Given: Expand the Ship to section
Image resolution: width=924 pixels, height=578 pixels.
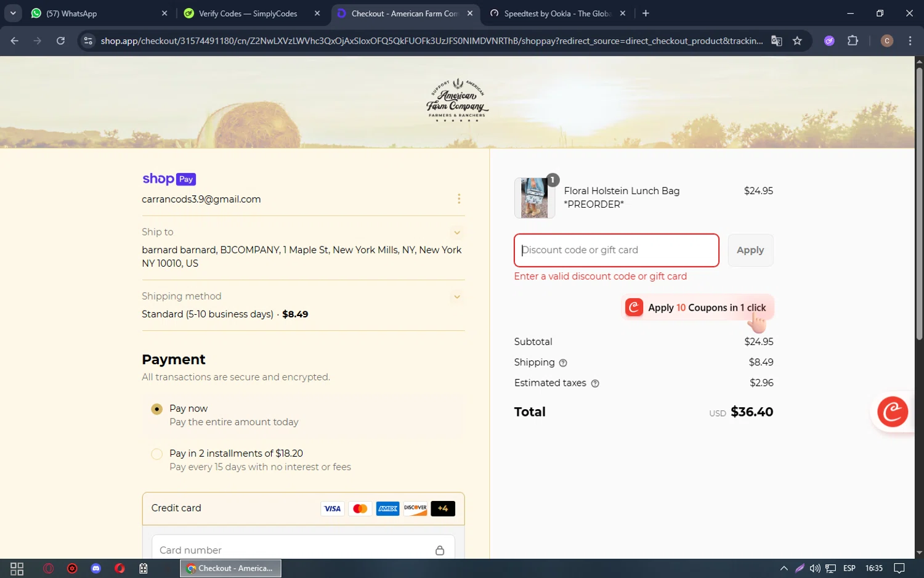Looking at the screenshot, I should pos(456,232).
